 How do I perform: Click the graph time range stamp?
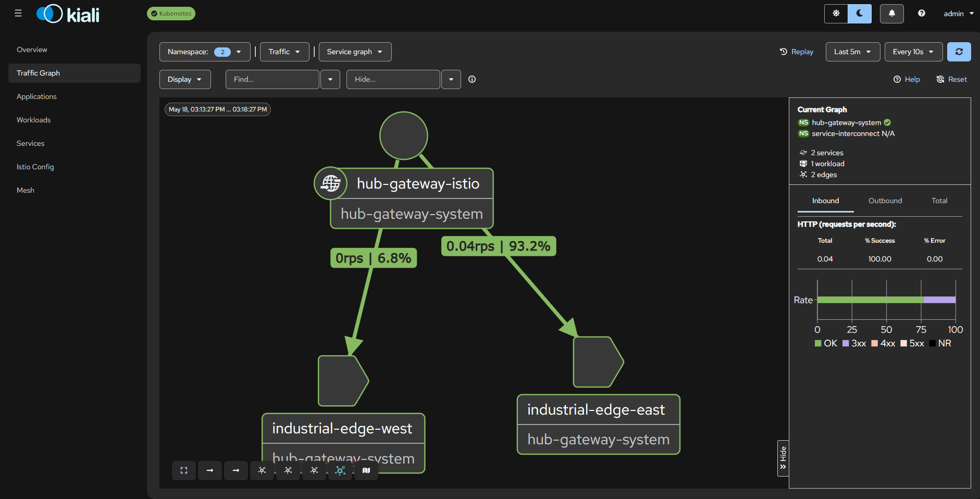pyautogui.click(x=218, y=109)
